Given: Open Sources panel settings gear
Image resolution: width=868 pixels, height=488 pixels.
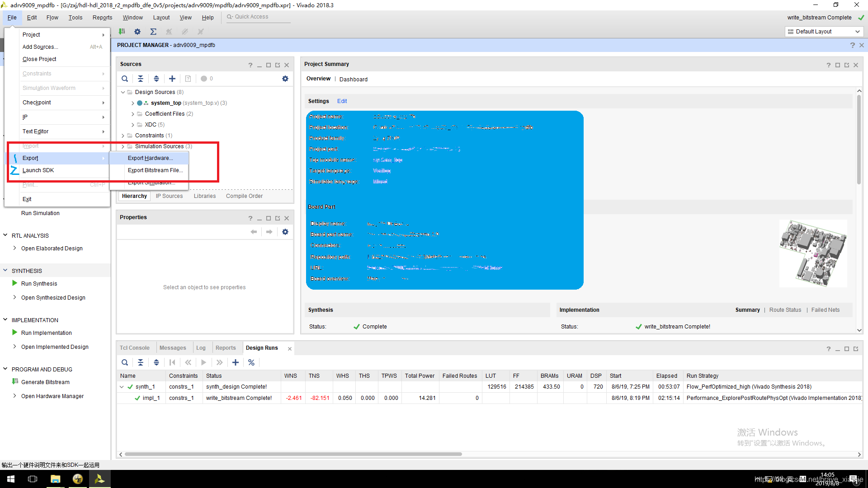Looking at the screenshot, I should pyautogui.click(x=285, y=79).
